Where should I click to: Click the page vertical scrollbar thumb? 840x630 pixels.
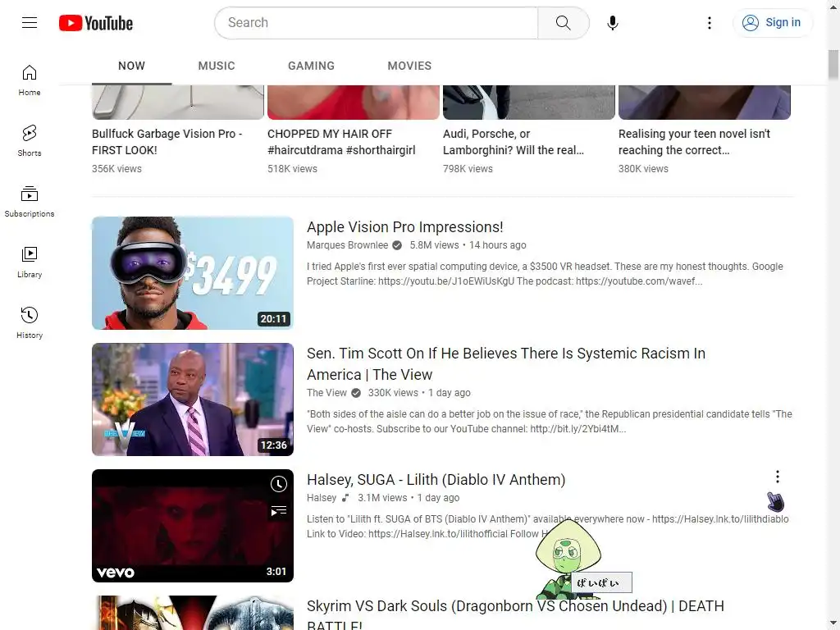click(833, 65)
